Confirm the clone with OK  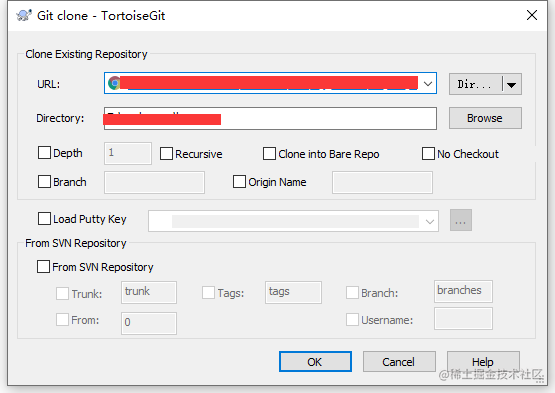[315, 361]
